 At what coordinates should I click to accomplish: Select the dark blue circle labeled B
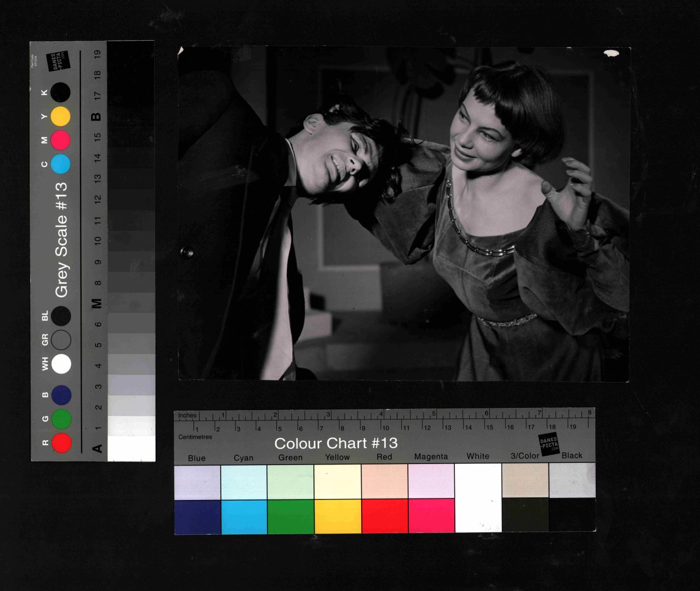point(61,395)
